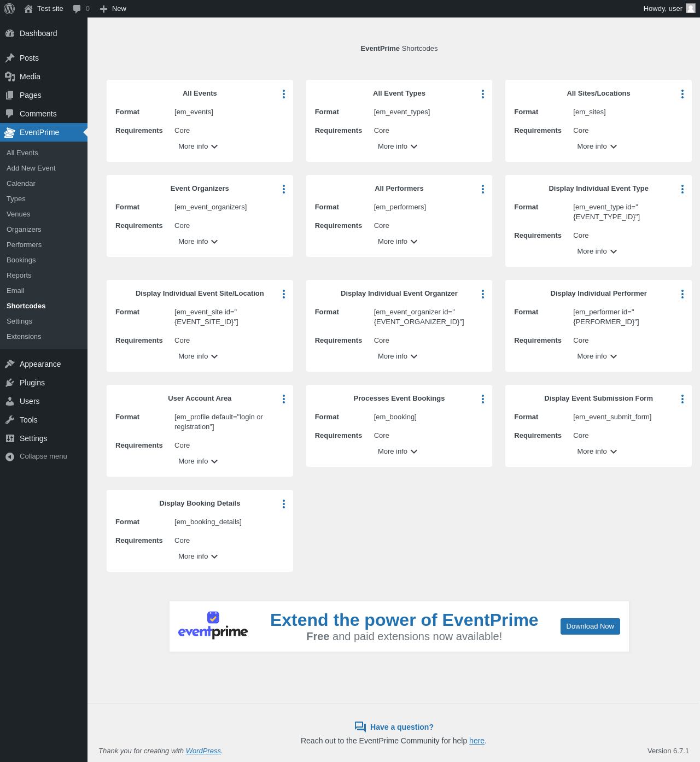Open the comments bubble icon in admin bar
Image resolution: width=700 pixels, height=762 pixels.
point(77,9)
